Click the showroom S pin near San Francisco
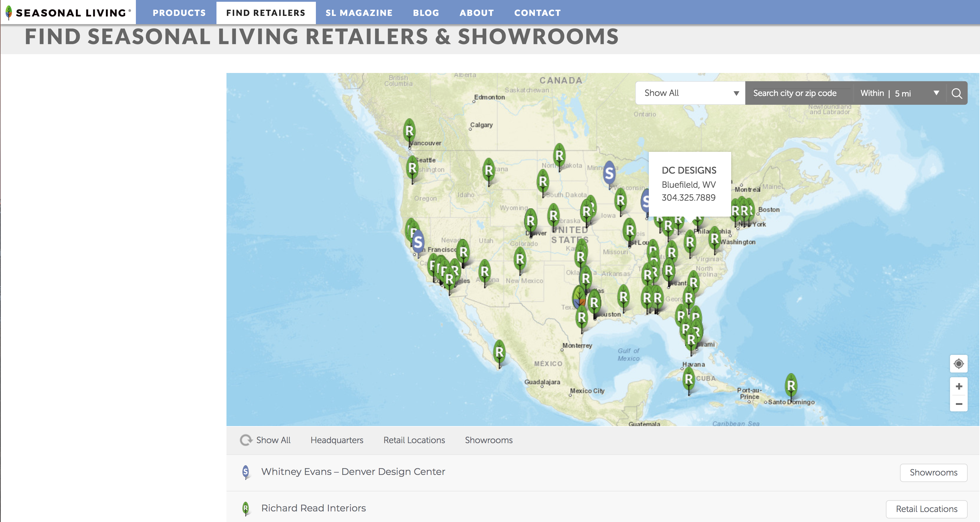 point(418,242)
